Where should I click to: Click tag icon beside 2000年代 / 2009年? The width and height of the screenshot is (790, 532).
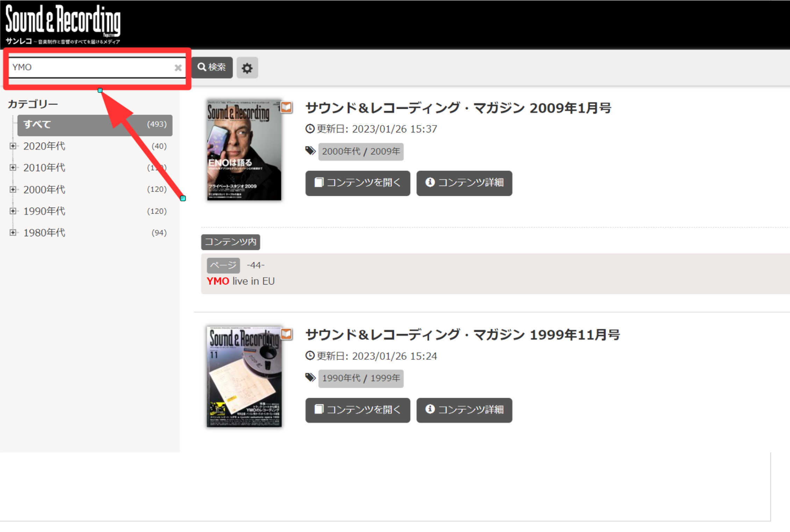click(310, 151)
